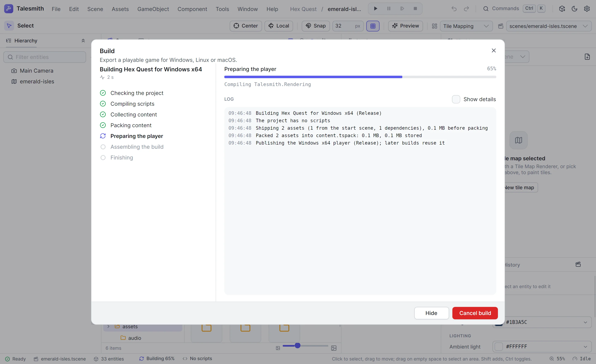Click the Step frame icon
596x364 pixels.
pos(402,9)
